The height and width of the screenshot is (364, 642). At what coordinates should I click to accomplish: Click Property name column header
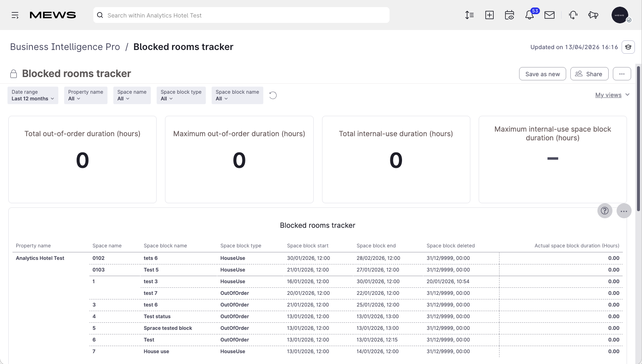33,246
